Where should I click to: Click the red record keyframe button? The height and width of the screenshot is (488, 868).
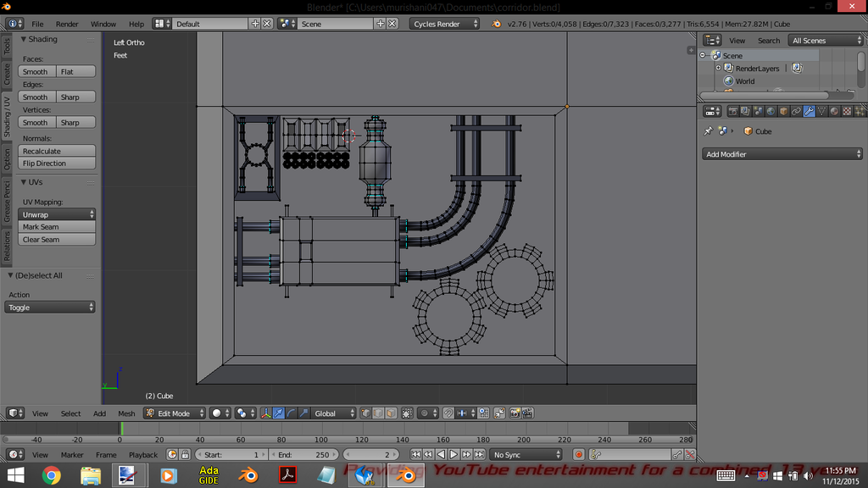[579, 455]
